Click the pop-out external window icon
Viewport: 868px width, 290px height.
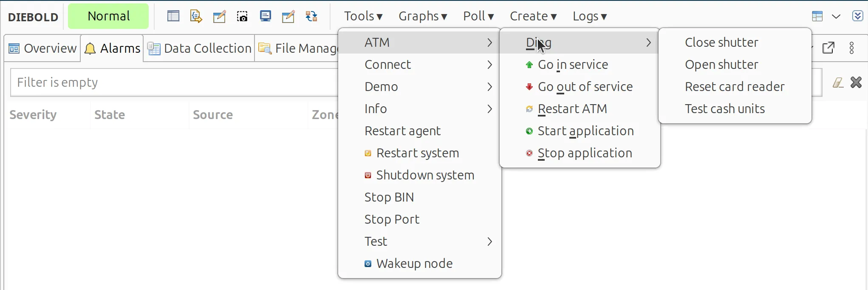pos(828,48)
